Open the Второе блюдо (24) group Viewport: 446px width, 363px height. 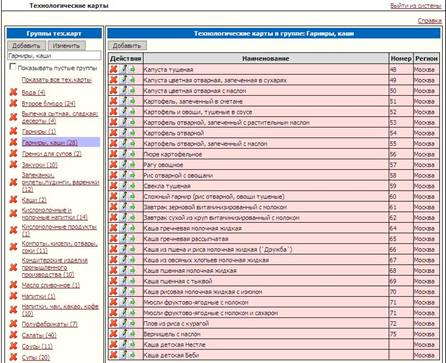pos(49,104)
